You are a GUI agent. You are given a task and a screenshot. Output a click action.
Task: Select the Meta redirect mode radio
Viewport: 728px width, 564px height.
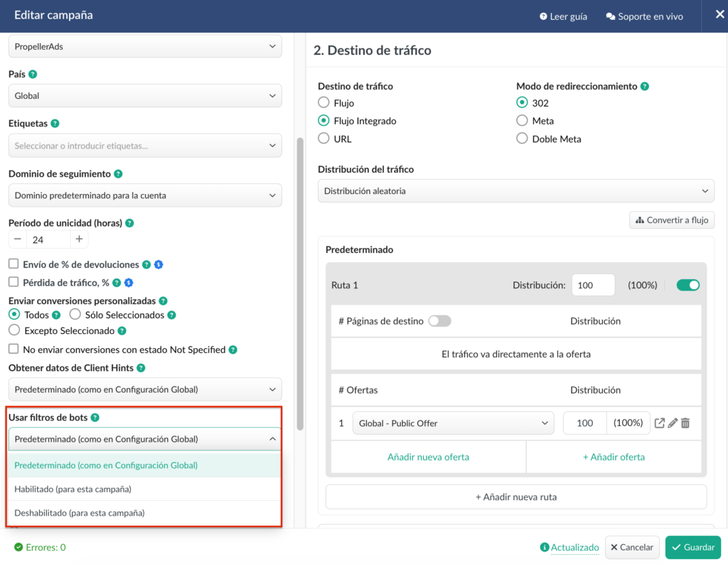tap(522, 121)
